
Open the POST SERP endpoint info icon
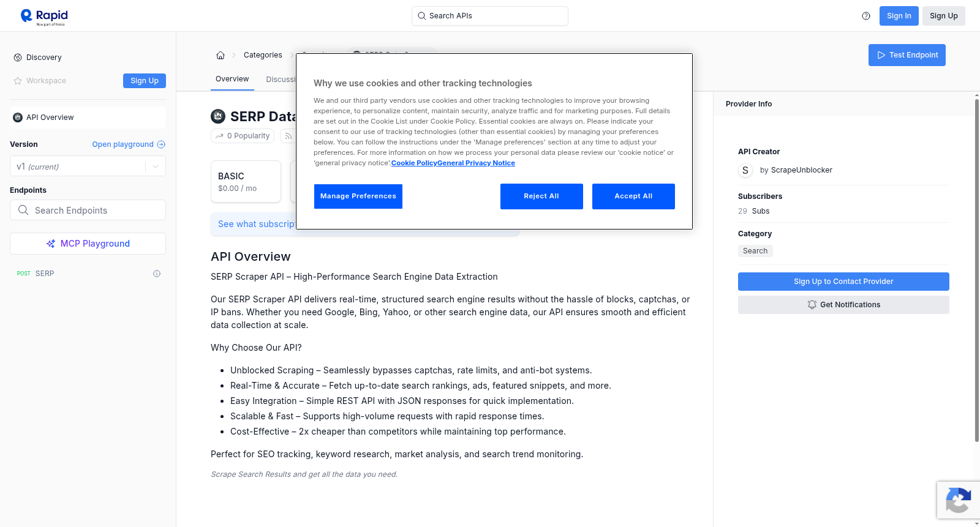tap(157, 274)
